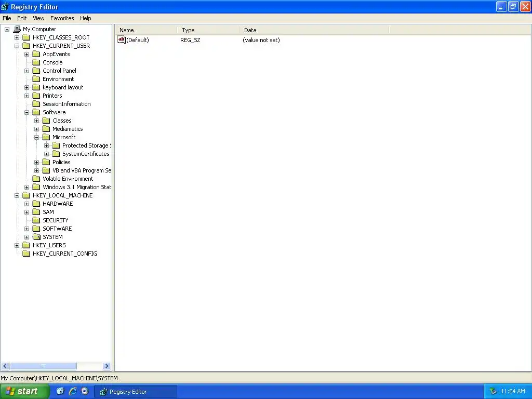Expand the Control Panel key
The image size is (532, 399).
click(x=27, y=71)
